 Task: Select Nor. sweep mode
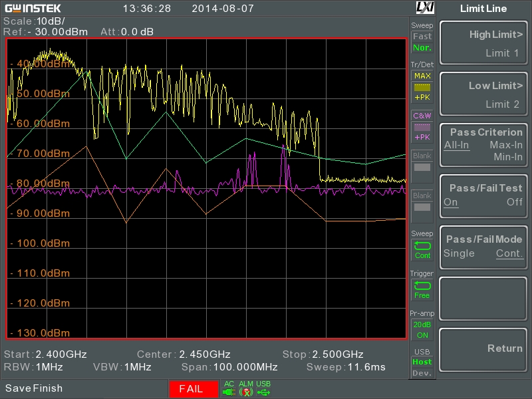pos(422,48)
